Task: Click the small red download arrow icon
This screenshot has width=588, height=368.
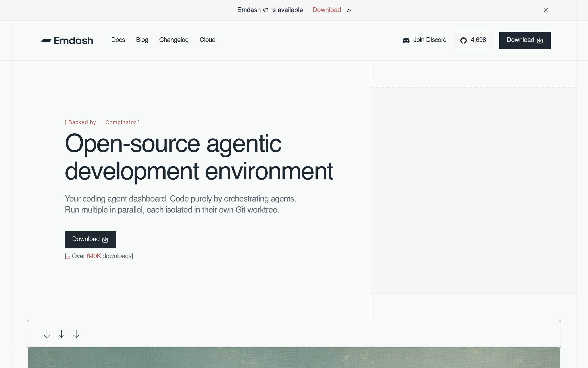Action: point(69,256)
